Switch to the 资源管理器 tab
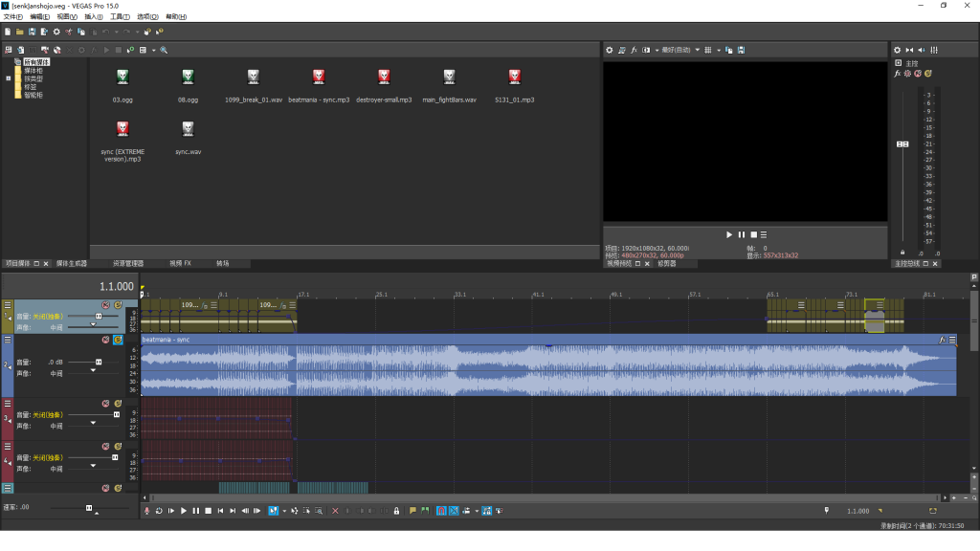This screenshot has height=551, width=980. click(x=127, y=263)
